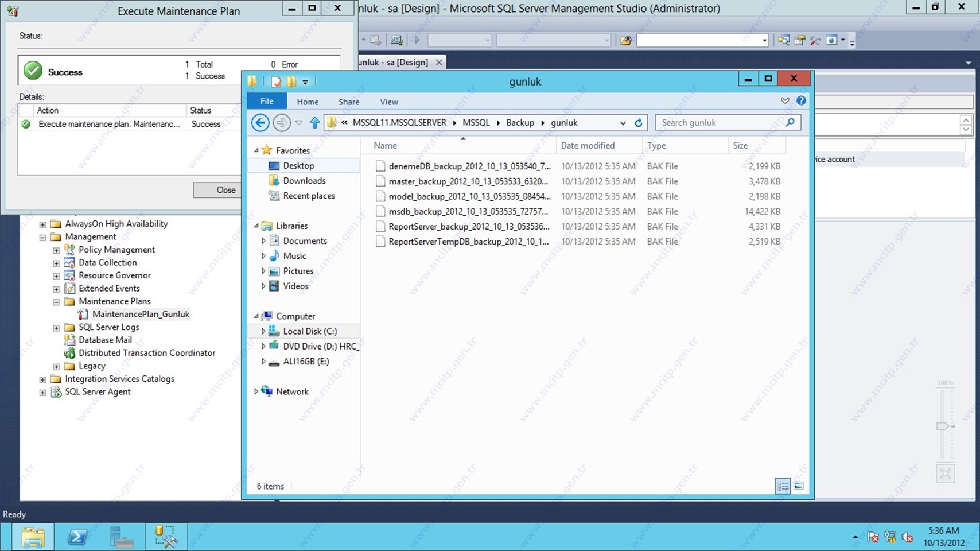Open the address bar history dropdown

(623, 123)
